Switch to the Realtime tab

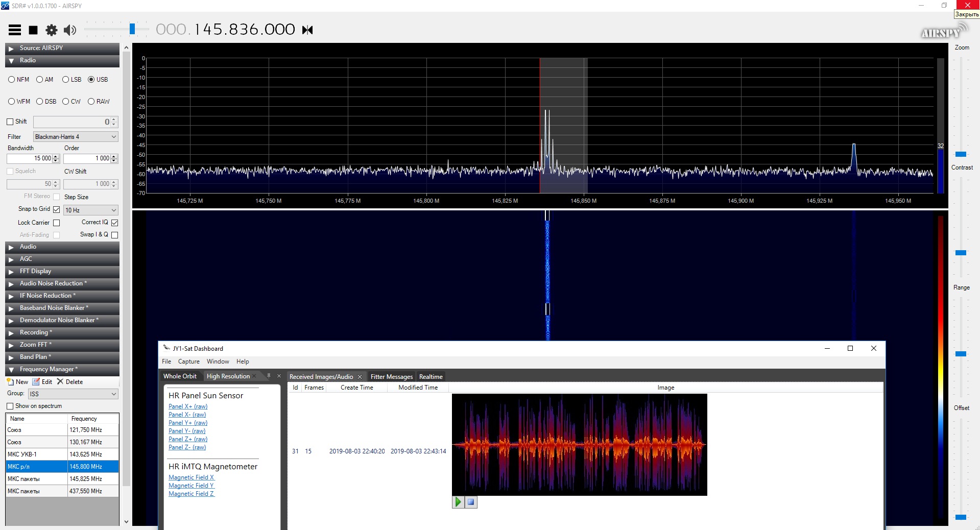tap(431, 377)
